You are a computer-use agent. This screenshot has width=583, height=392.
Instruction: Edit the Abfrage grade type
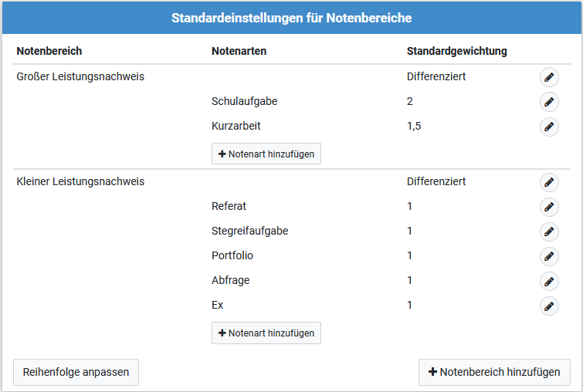(549, 282)
